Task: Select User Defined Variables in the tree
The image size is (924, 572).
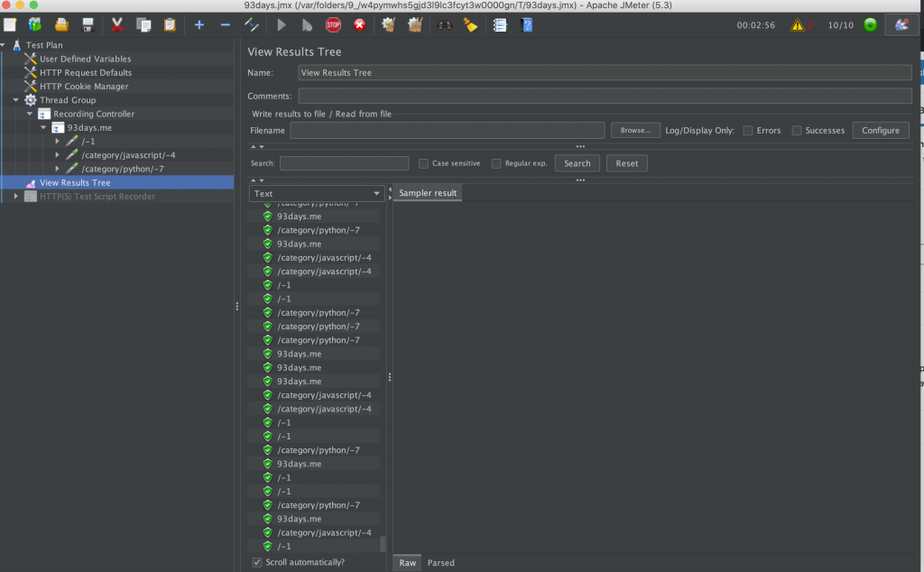Action: (x=86, y=59)
